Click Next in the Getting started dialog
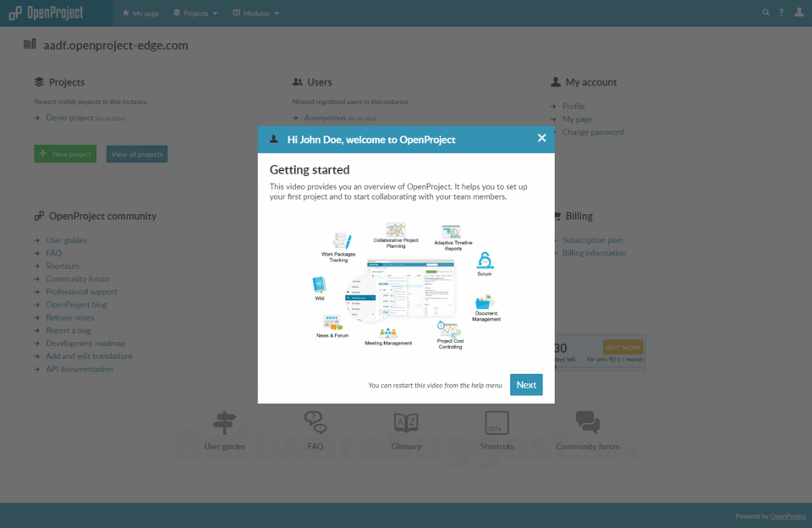Image resolution: width=812 pixels, height=528 pixels. click(526, 383)
